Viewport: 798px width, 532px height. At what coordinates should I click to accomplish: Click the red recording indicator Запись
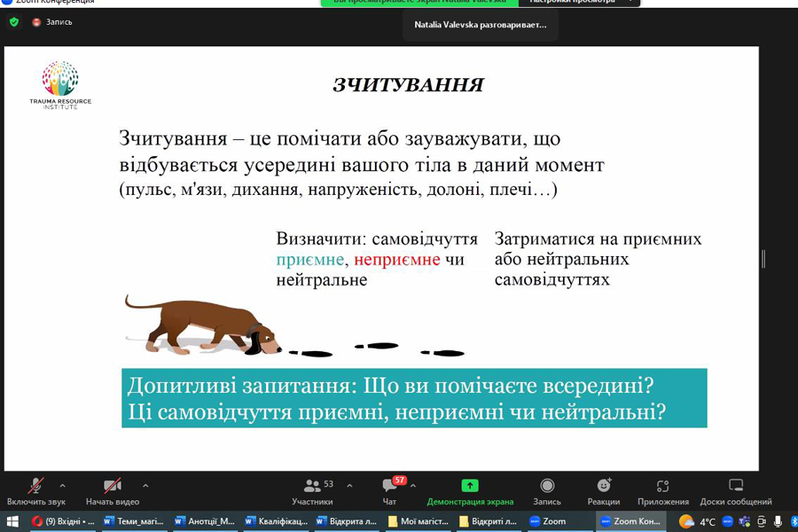pyautogui.click(x=52, y=22)
